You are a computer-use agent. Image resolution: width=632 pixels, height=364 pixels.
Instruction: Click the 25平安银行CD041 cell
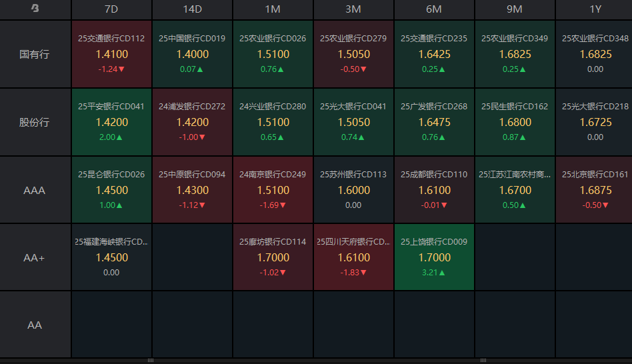111,122
